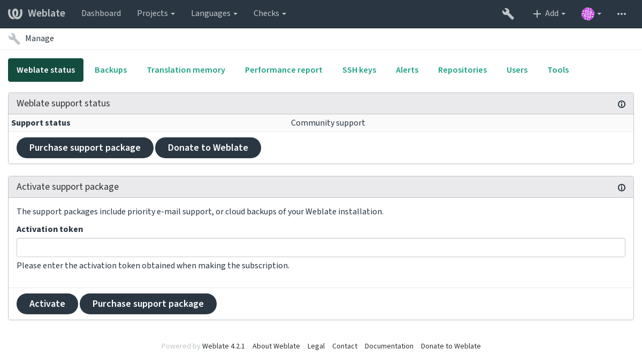Click the plus Add icon
The height and width of the screenshot is (364, 642).
pyautogui.click(x=537, y=14)
